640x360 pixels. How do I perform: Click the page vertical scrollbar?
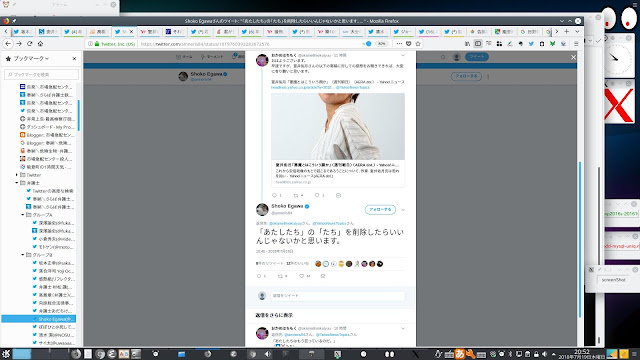coord(580,240)
